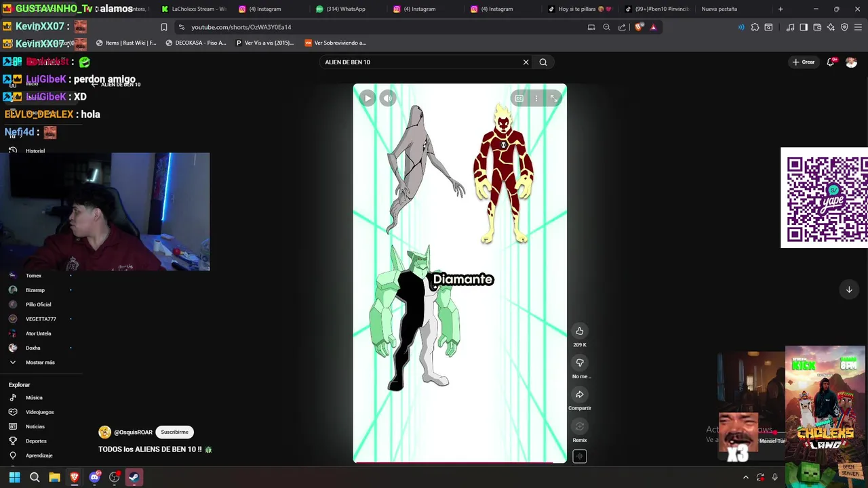868x488 pixels.
Task: Toggle the browser sidebar panel
Action: 804,27
